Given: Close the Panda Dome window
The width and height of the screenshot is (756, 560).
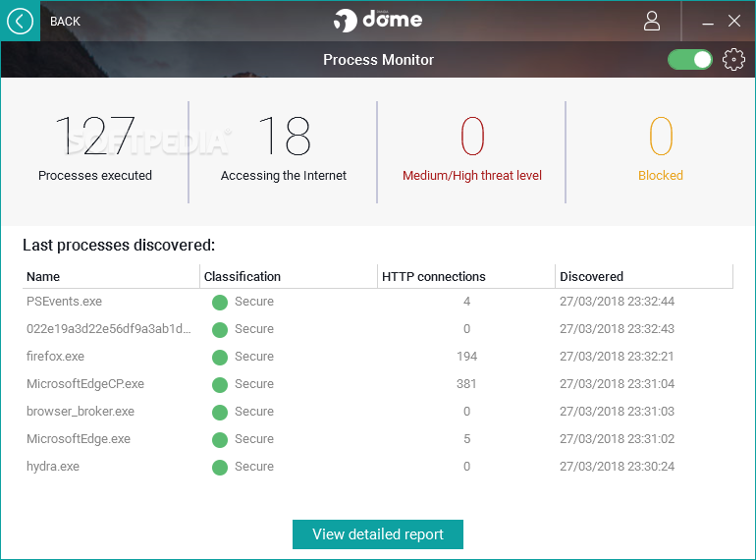Looking at the screenshot, I should [734, 21].
